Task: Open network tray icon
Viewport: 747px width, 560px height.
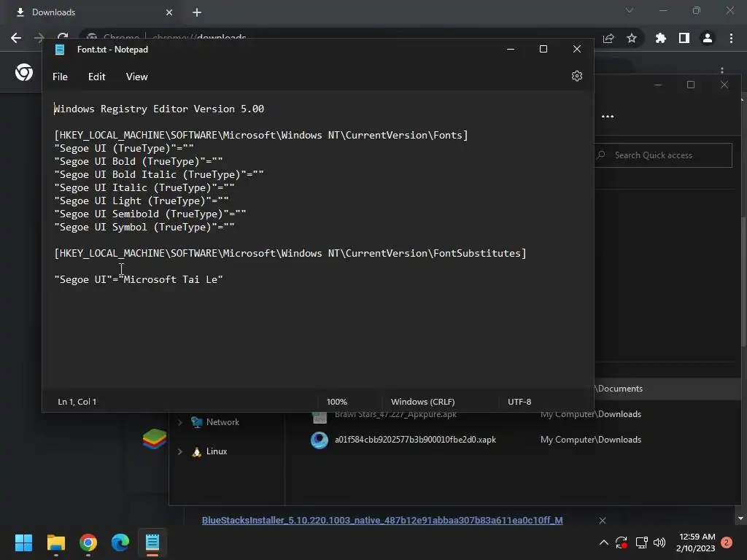Action: point(641,542)
